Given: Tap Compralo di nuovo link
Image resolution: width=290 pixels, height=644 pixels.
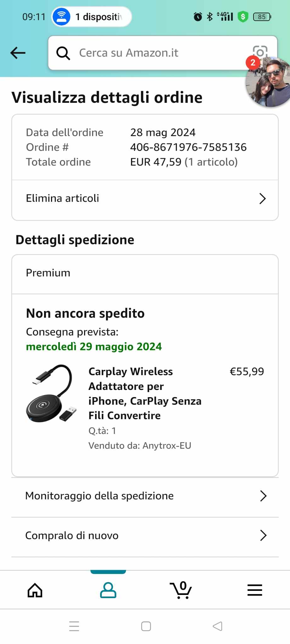Looking at the screenshot, I should click(x=72, y=535).
